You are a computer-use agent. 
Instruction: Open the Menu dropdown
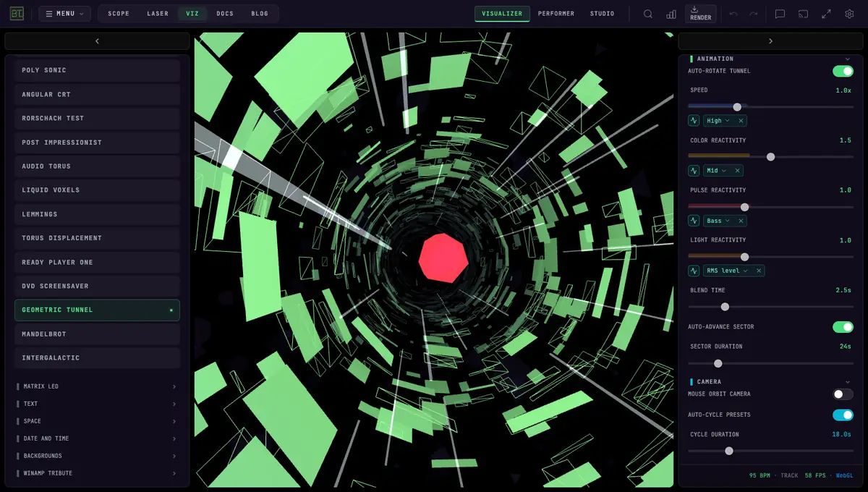[64, 14]
